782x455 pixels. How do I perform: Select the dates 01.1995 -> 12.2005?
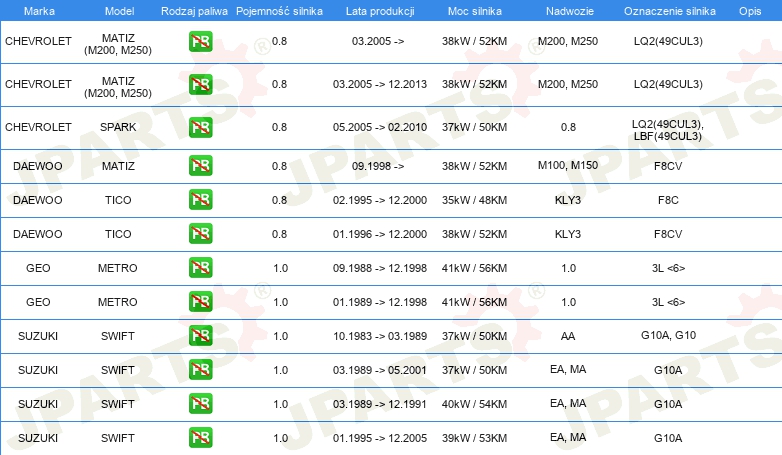(x=380, y=438)
